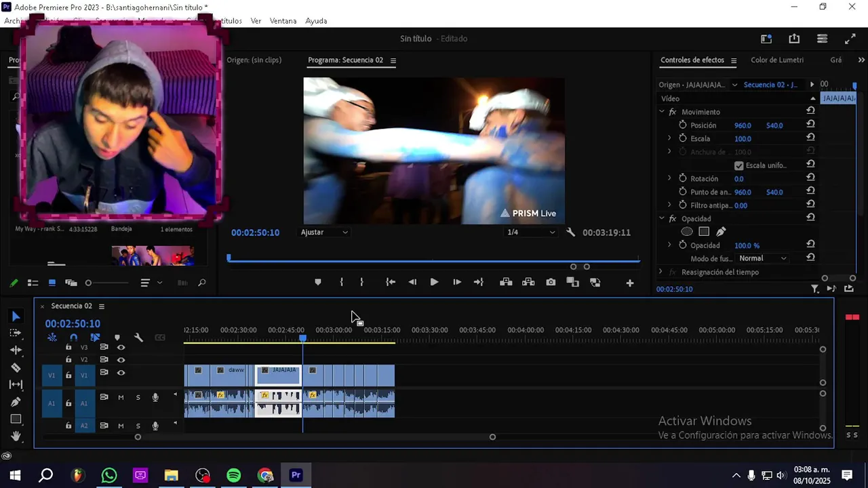
Task: Add marker in Program monitor
Action: coord(318,283)
